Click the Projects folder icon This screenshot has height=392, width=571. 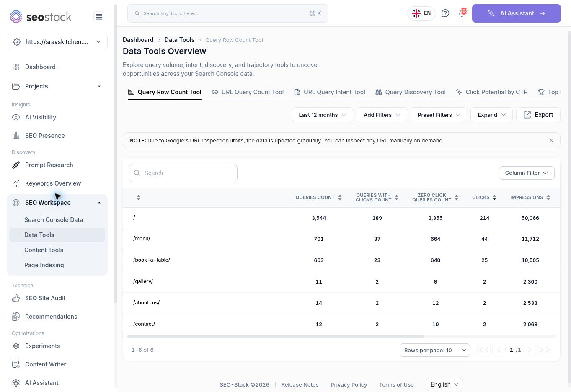coord(16,86)
